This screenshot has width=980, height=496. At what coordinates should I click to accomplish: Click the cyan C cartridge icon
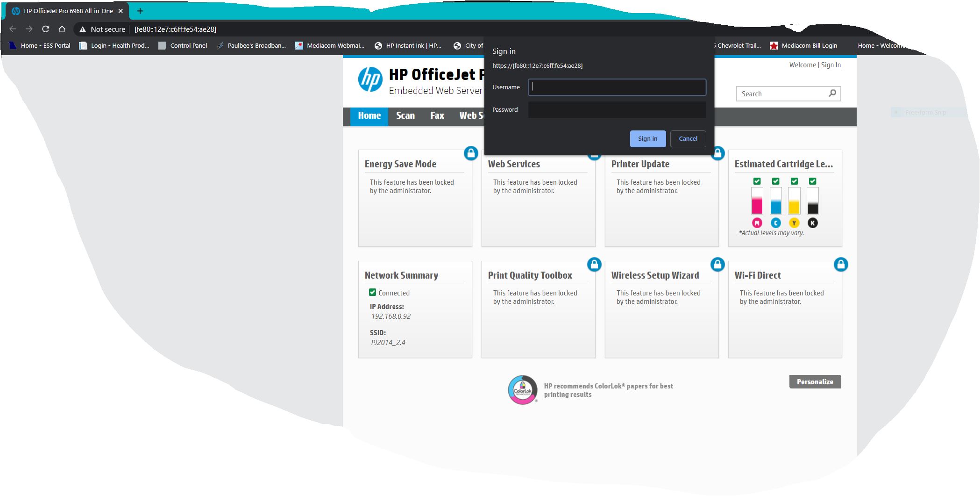[776, 223]
